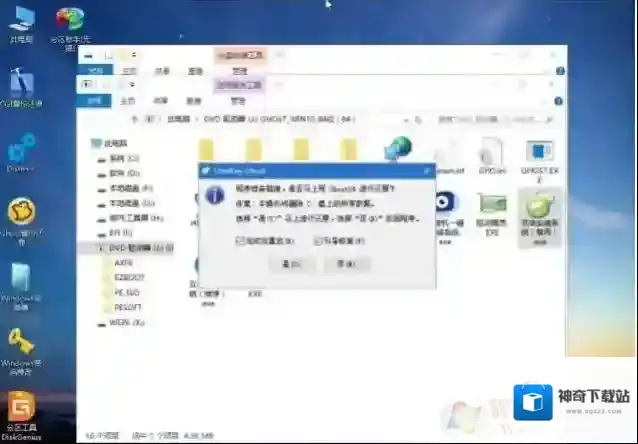Select the GHO.ini file icon

point(489,156)
